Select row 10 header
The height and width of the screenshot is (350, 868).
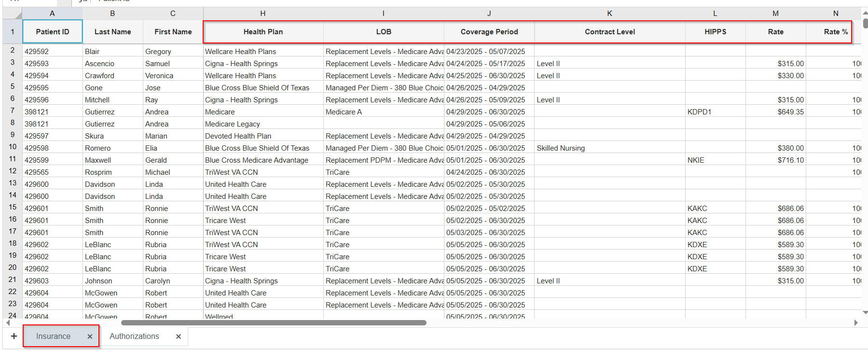[13, 147]
